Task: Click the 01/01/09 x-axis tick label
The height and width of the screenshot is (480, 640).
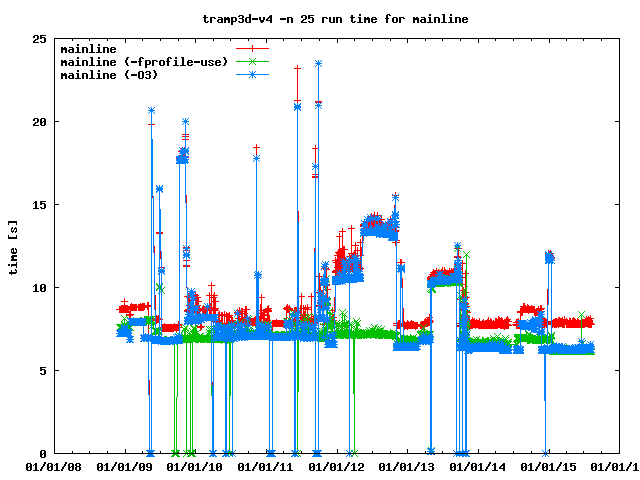Action: [124, 466]
